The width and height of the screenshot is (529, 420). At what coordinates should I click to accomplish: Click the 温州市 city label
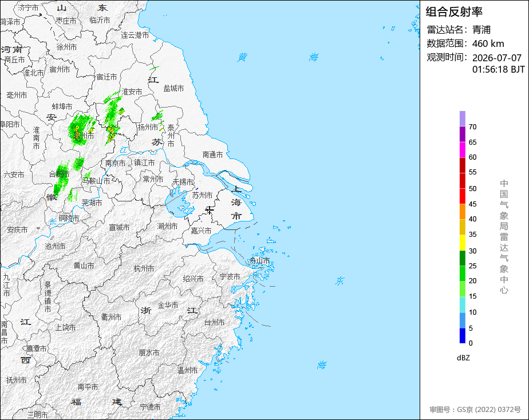188,370
